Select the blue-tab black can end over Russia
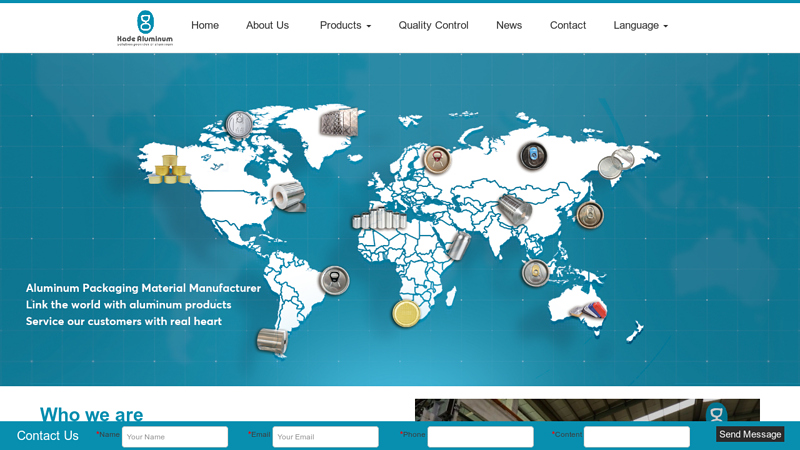This screenshot has width=800, height=450. point(533,156)
